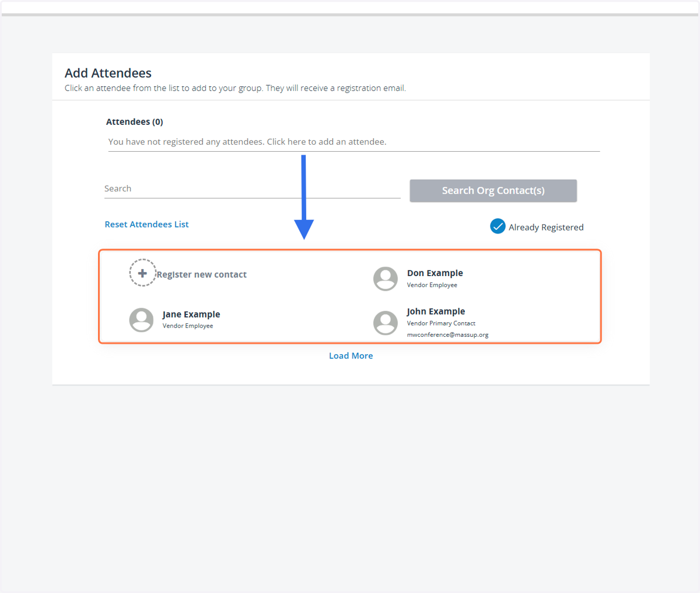Screen dimensions: 700x593
Task: Click the Attendees (0) heading
Action: point(134,122)
